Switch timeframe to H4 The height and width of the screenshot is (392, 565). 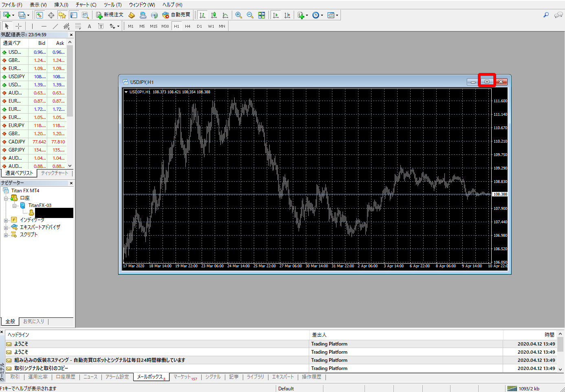pos(187,26)
